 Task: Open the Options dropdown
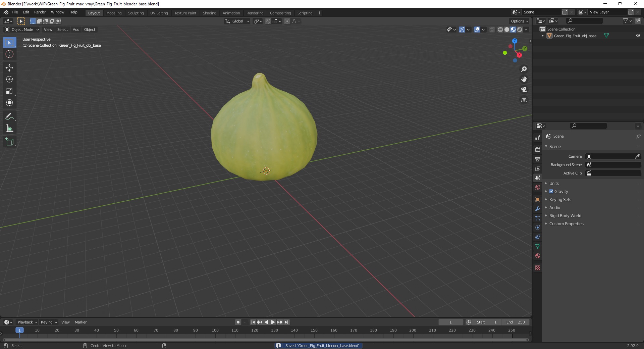coord(520,21)
